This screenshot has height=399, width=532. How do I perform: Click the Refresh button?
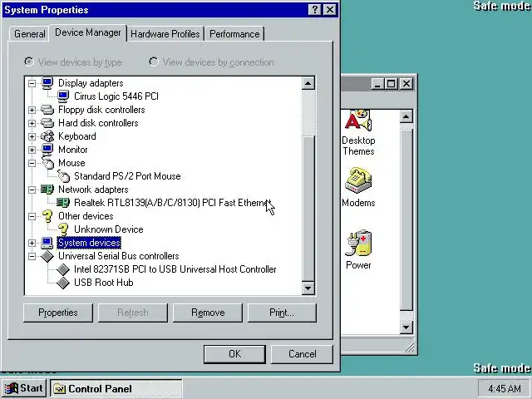(133, 313)
